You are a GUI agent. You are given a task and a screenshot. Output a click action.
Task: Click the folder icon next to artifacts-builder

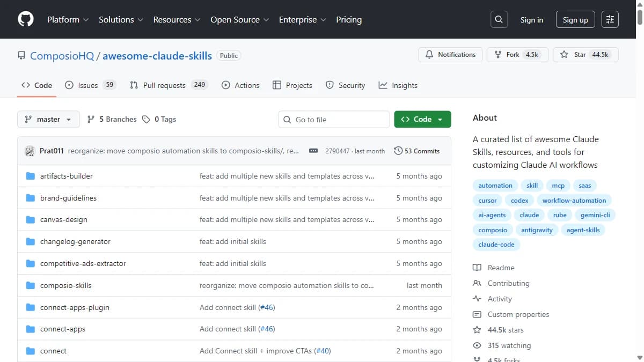pyautogui.click(x=31, y=176)
